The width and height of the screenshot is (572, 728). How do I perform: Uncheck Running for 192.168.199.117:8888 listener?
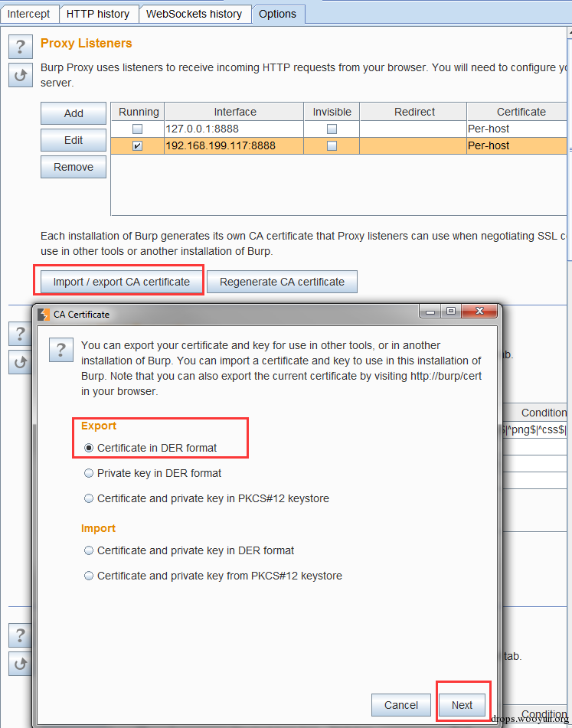[137, 145]
